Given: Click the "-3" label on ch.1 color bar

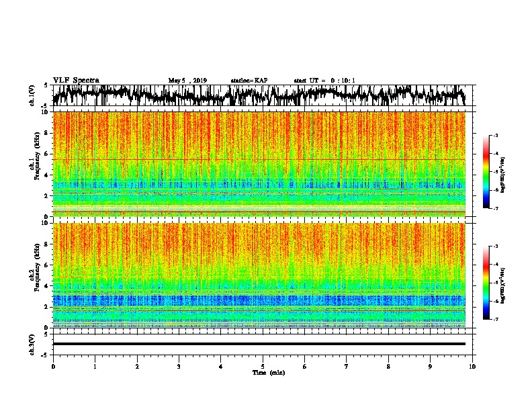Looking at the screenshot, I should coord(495,136).
